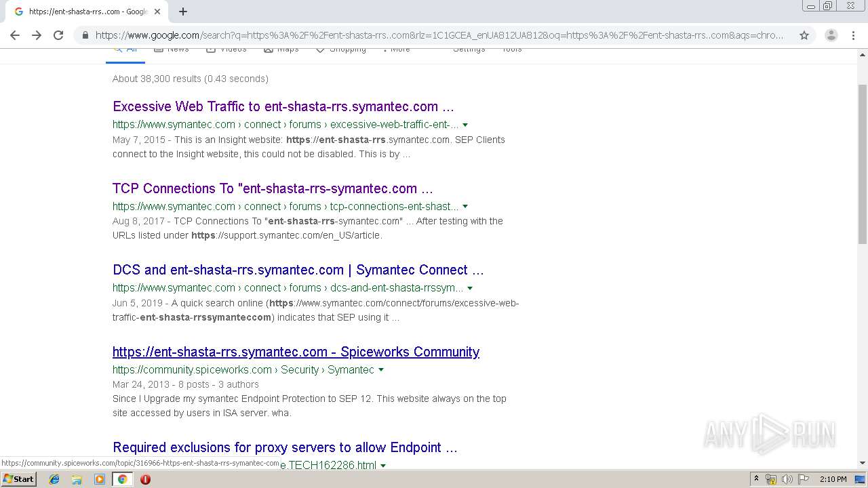The image size is (868, 488).
Task: Open the volume speaker tray icon
Action: [787, 479]
